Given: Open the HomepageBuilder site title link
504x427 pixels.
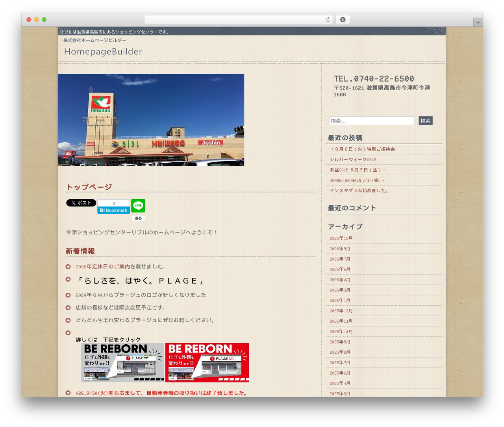Looking at the screenshot, I should [x=103, y=52].
